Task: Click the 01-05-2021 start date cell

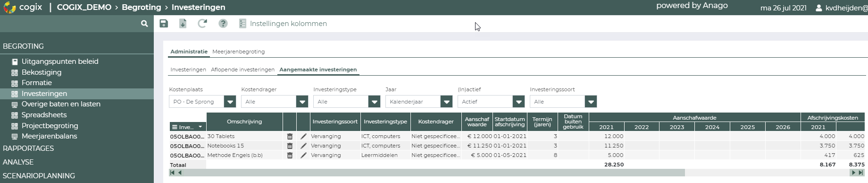Action: click(x=510, y=155)
